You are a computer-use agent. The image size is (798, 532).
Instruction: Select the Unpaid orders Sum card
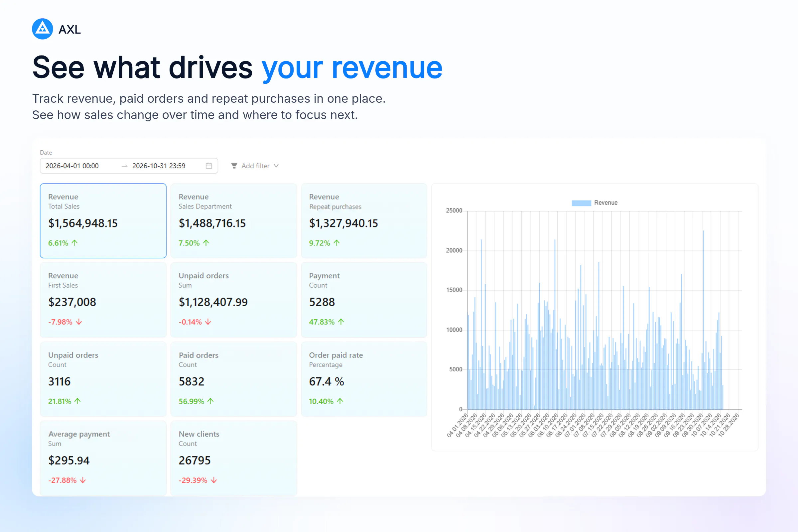click(234, 300)
